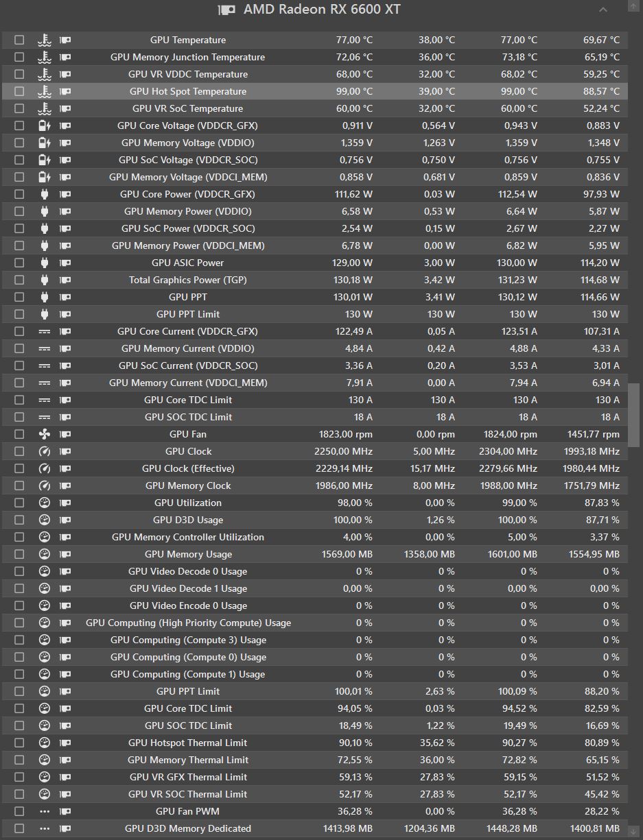Tick the GPU Temperature checkbox
Image resolution: width=643 pixels, height=840 pixels.
click(x=19, y=40)
